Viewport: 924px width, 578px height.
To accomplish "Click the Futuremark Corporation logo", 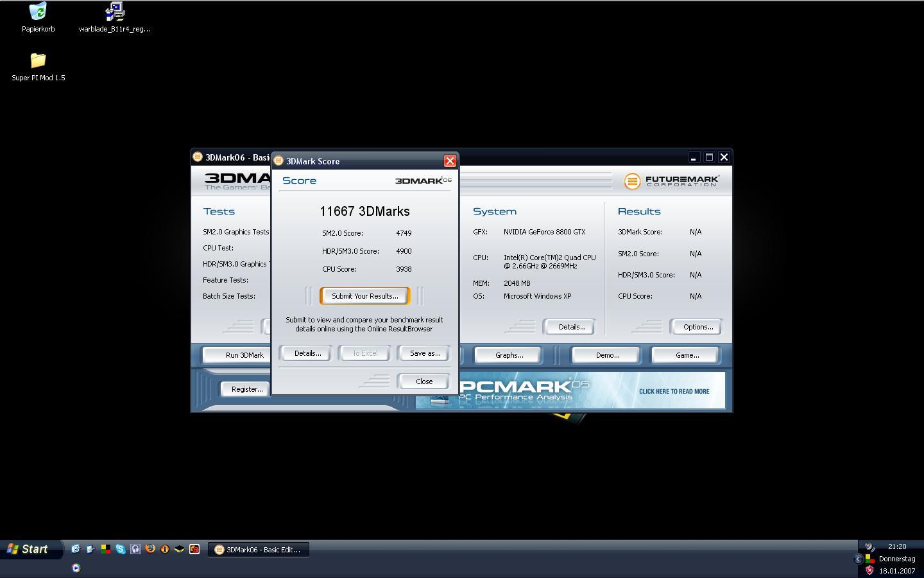I will (671, 182).
